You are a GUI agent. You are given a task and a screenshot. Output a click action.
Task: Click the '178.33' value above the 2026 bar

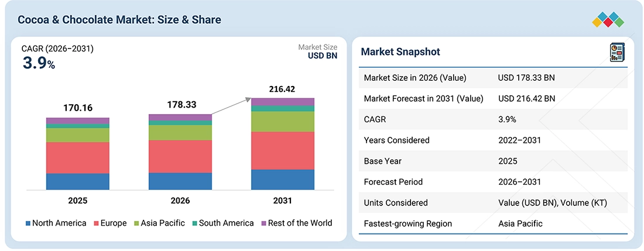click(181, 105)
